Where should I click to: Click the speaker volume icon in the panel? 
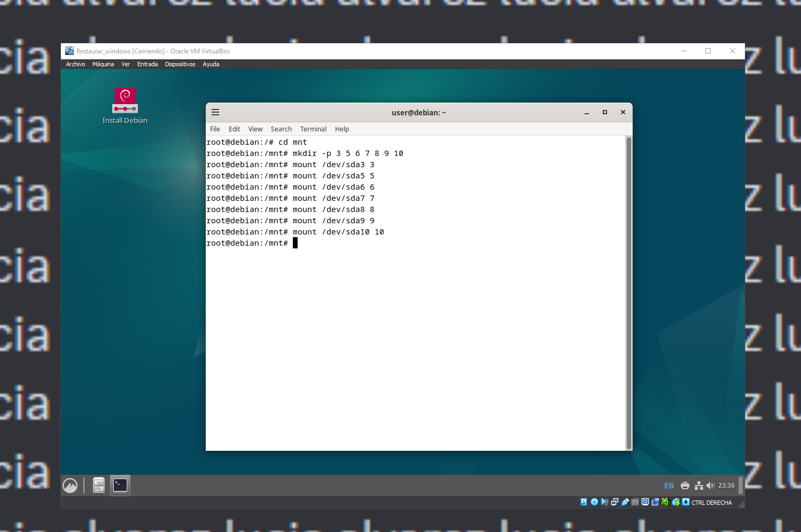click(711, 485)
